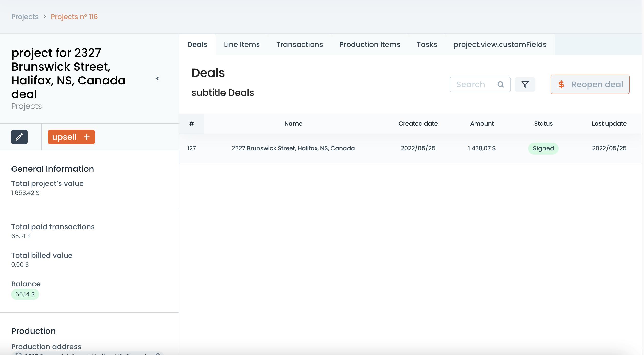The width and height of the screenshot is (644, 355).
Task: Click the Production section heading
Action: pyautogui.click(x=33, y=331)
